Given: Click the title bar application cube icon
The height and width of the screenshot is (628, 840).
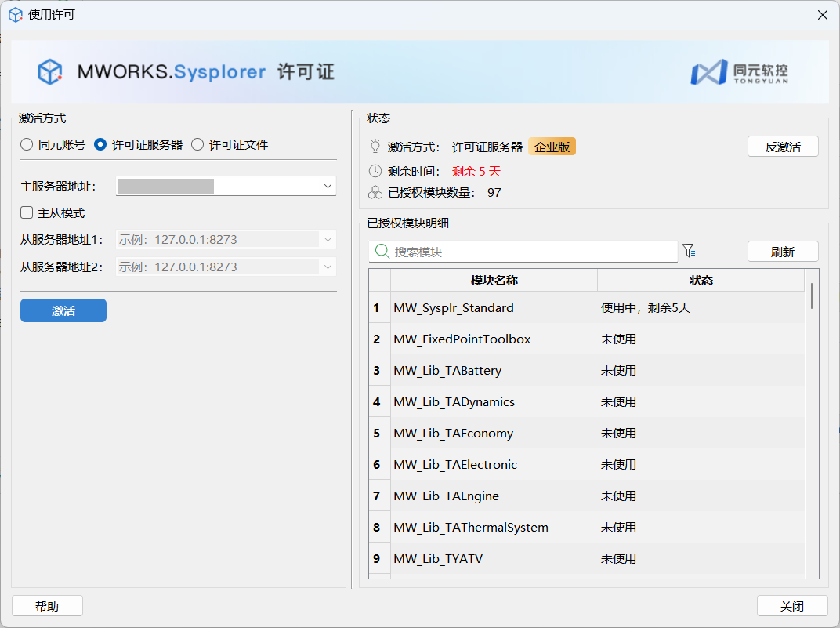Looking at the screenshot, I should [x=15, y=15].
